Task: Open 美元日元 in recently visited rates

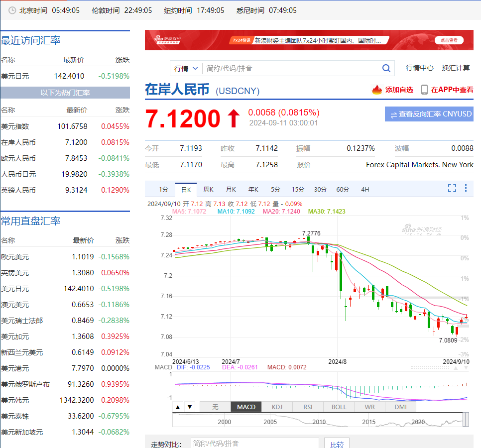Action: [65, 76]
